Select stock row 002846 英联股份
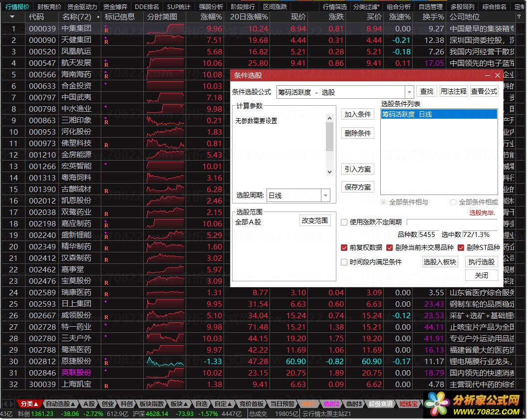 pyautogui.click(x=258, y=373)
